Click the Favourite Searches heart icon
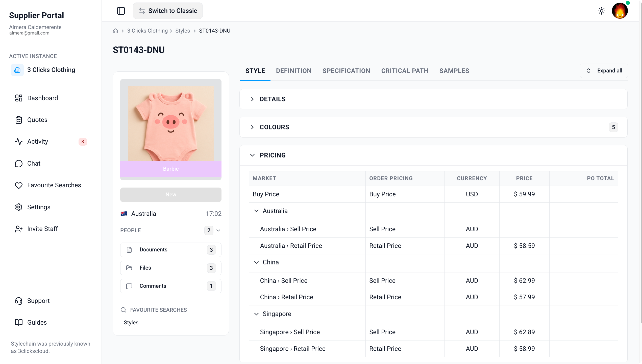 point(19,185)
